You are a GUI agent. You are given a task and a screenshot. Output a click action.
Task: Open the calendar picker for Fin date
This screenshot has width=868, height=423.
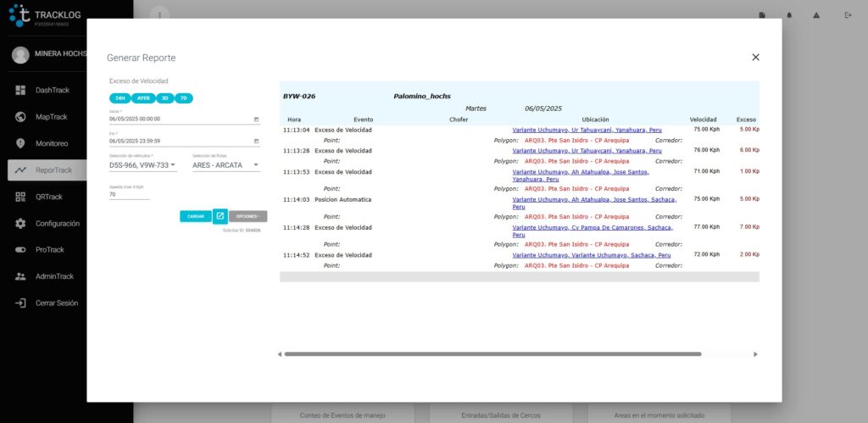(x=256, y=141)
